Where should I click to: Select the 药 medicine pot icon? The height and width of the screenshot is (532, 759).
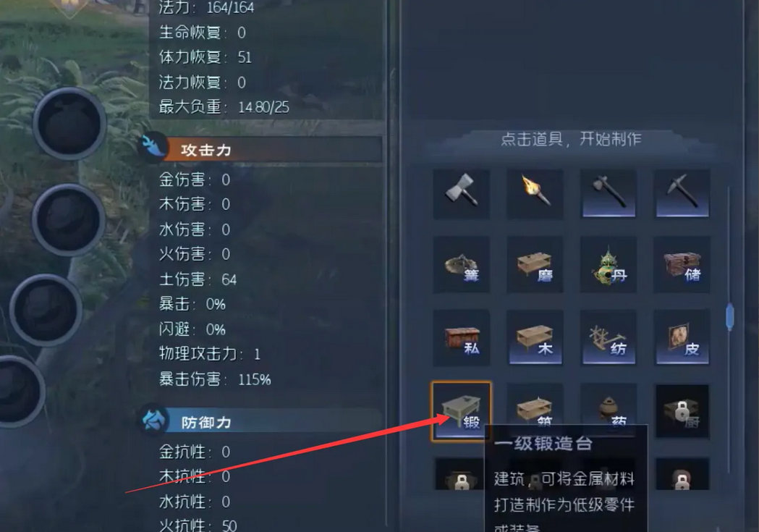point(609,405)
